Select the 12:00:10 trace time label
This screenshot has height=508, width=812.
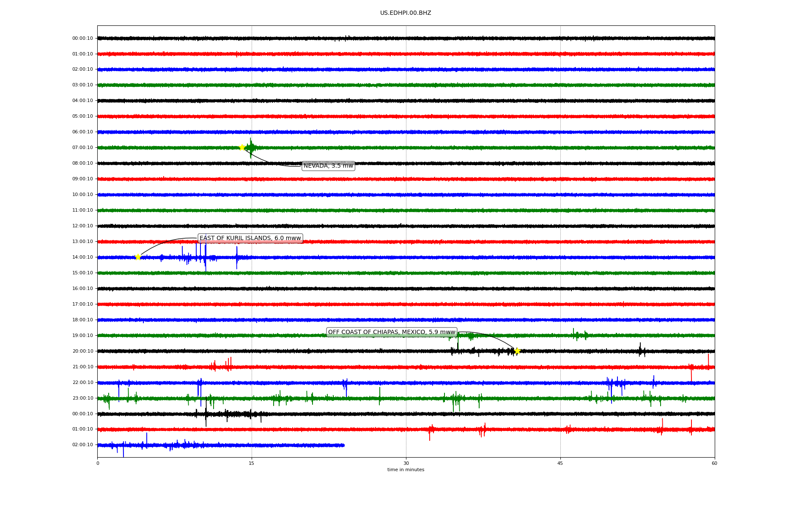[82, 226]
